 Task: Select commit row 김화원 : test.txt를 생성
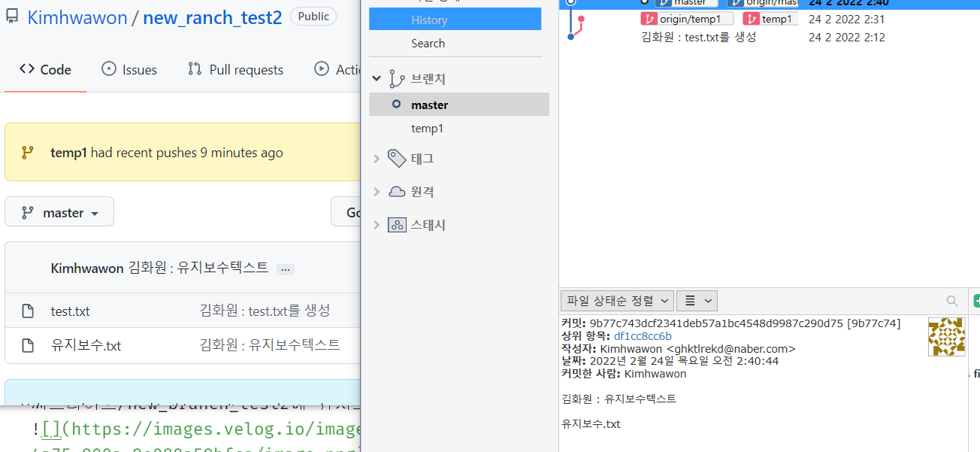point(770,37)
